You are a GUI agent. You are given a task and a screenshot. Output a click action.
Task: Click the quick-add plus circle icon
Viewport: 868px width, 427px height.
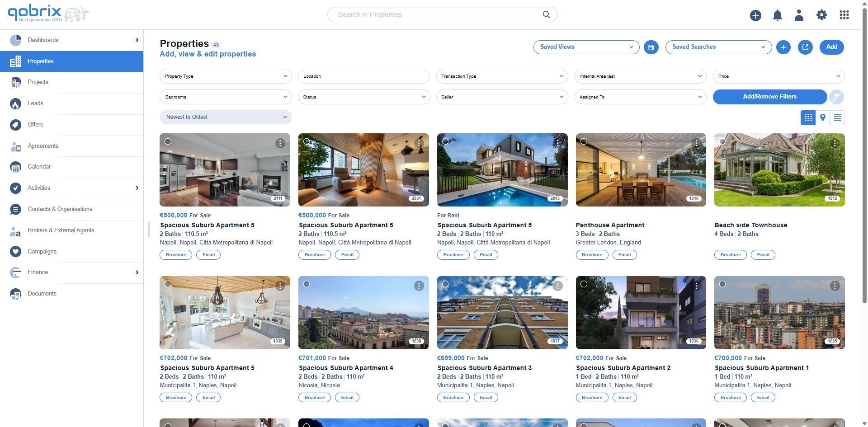755,15
